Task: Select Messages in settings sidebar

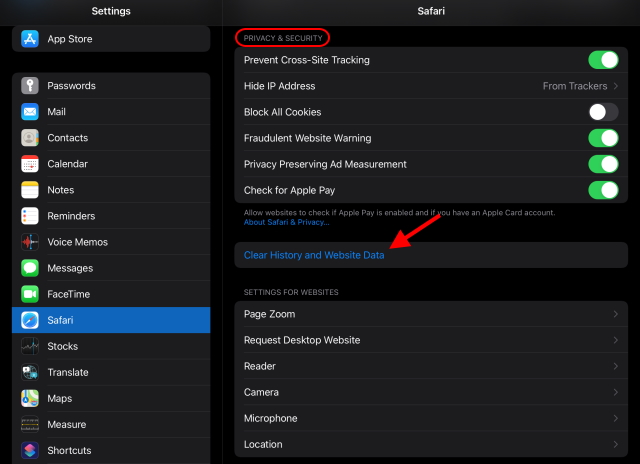Action: (x=111, y=268)
